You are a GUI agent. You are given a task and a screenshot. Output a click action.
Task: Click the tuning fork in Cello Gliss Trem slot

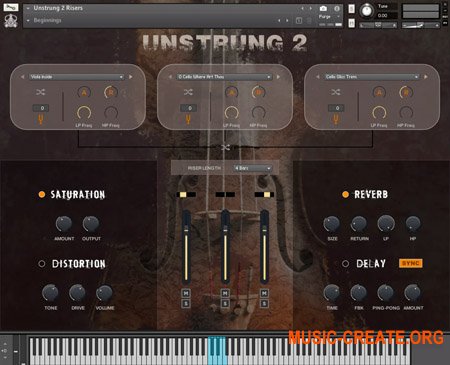(x=336, y=119)
